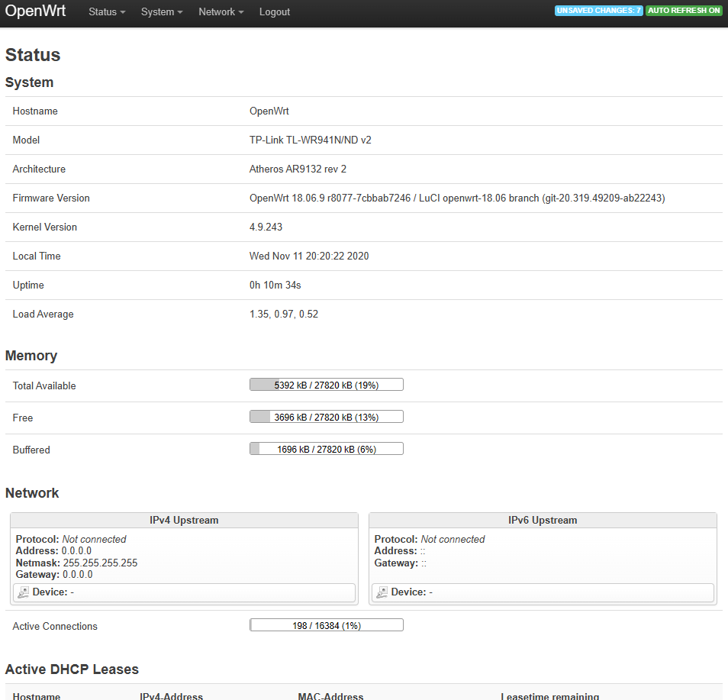This screenshot has height=700, width=728.
Task: Click the Total Available memory bar
Action: (326, 384)
